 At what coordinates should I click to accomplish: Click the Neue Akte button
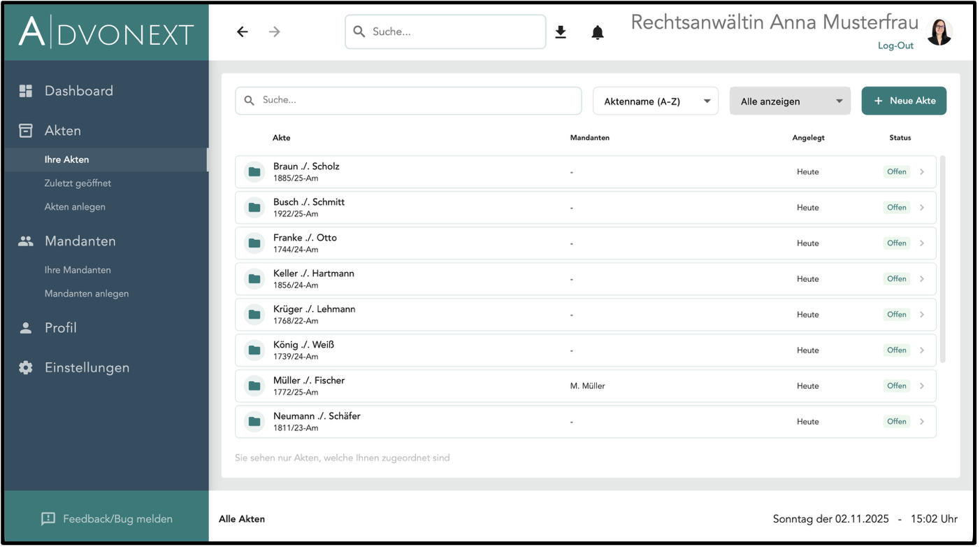pos(903,101)
